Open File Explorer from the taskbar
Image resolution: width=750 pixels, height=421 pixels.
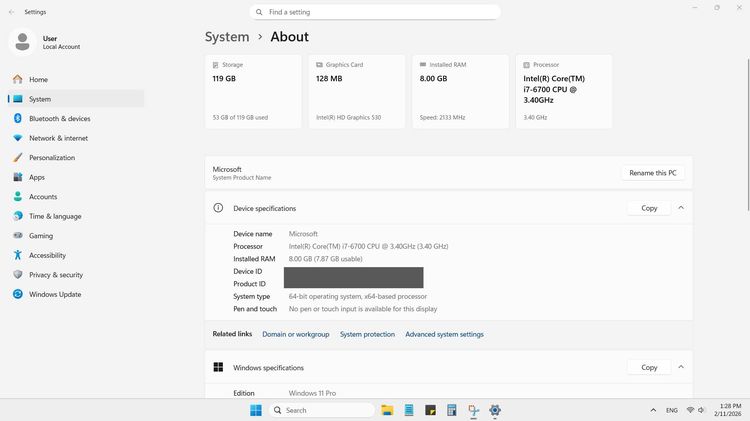pyautogui.click(x=387, y=410)
